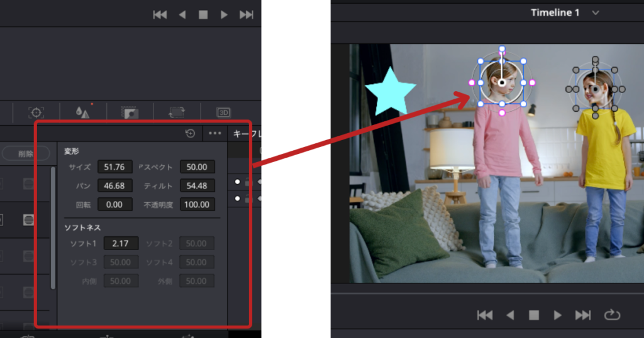644x338 pixels.
Task: Open the Key palette icon
Action: (131, 112)
